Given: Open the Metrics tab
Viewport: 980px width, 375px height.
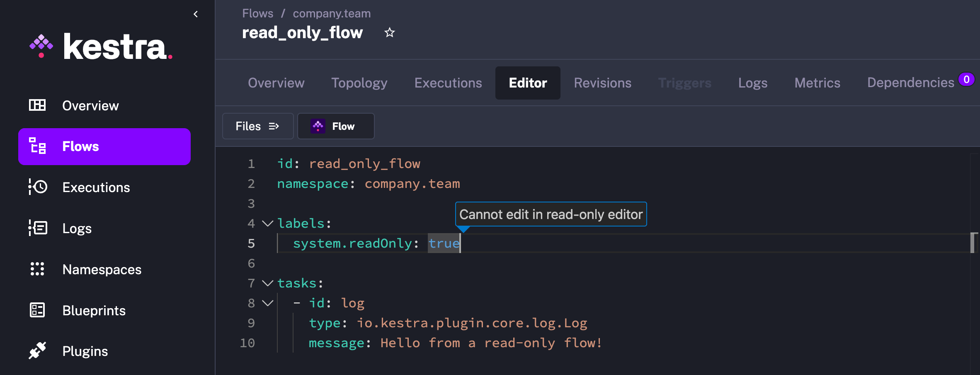Looking at the screenshot, I should [x=817, y=83].
